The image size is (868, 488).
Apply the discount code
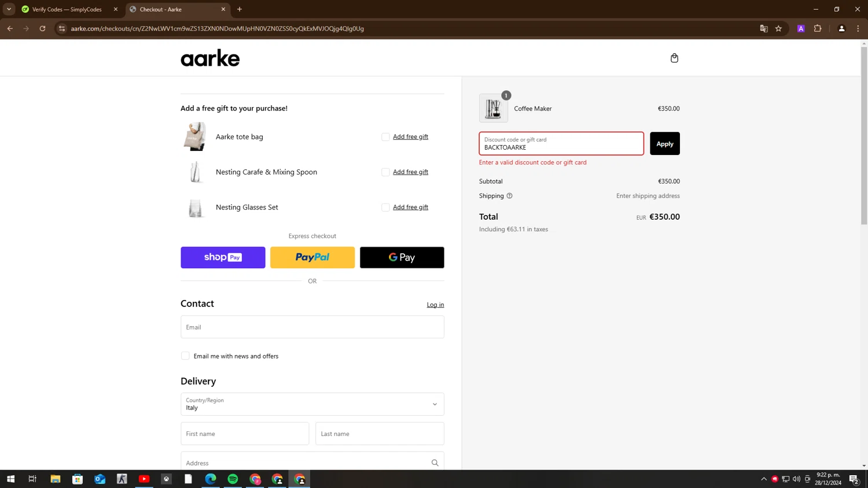pyautogui.click(x=664, y=143)
